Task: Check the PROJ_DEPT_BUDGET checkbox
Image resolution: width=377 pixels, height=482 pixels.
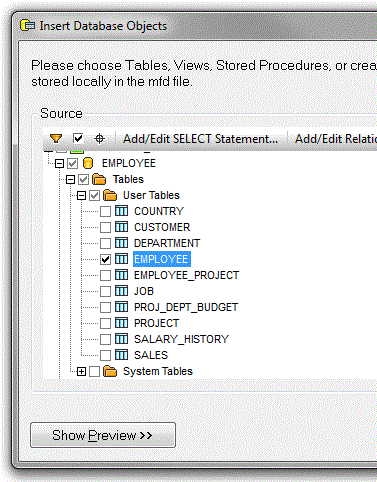Action: pyautogui.click(x=105, y=307)
